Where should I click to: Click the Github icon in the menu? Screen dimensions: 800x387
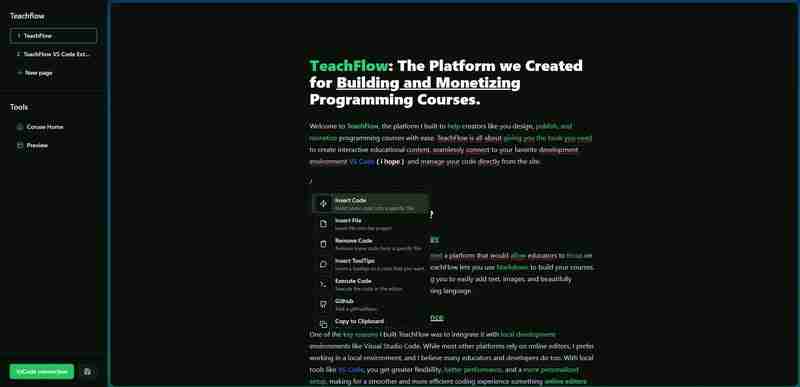[x=323, y=304]
